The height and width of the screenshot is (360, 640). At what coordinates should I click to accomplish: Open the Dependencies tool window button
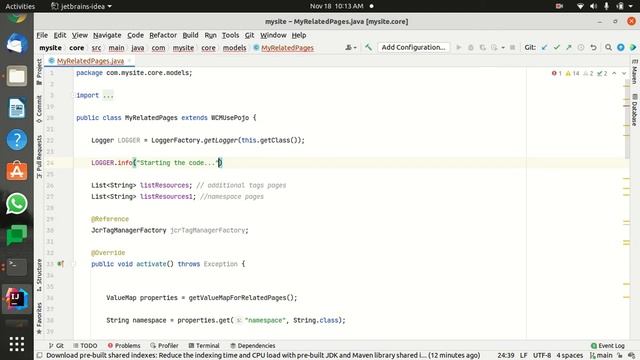[253, 346]
